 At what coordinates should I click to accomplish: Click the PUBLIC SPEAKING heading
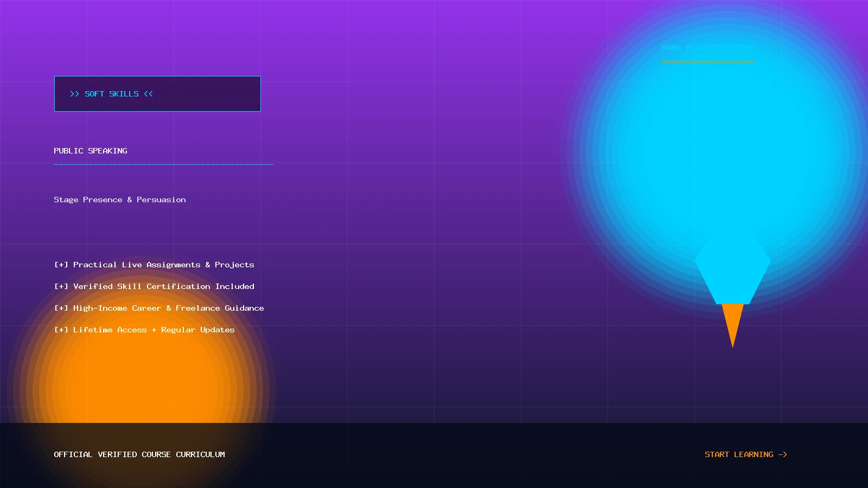[91, 151]
